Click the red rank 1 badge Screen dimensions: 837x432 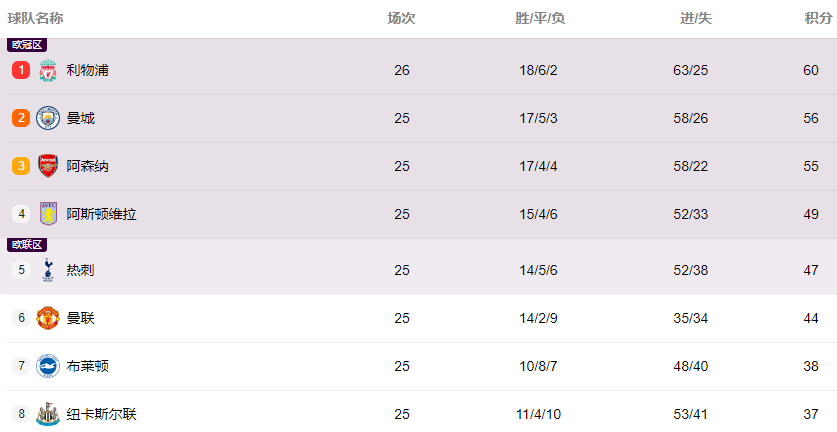coord(21,70)
